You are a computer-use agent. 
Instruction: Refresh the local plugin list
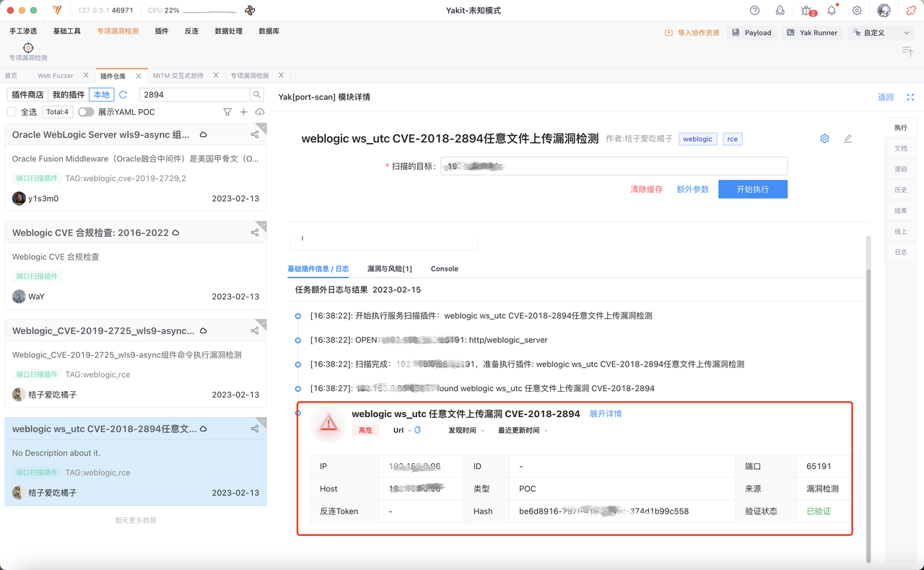pyautogui.click(x=123, y=95)
